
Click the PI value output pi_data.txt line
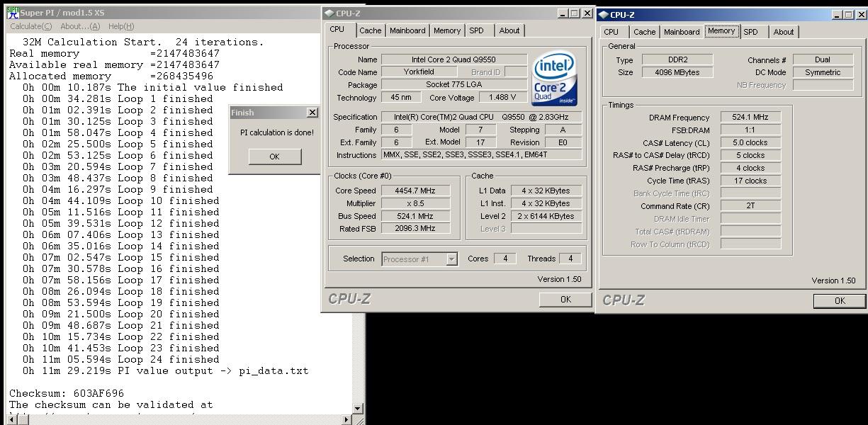pyautogui.click(x=166, y=370)
